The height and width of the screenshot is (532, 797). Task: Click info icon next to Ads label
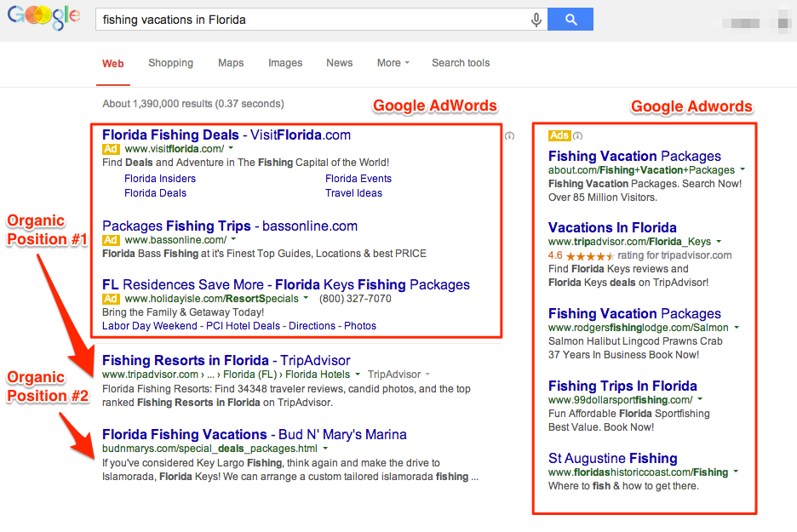578,135
